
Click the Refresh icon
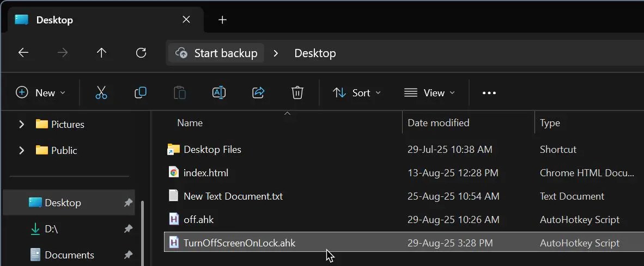141,53
